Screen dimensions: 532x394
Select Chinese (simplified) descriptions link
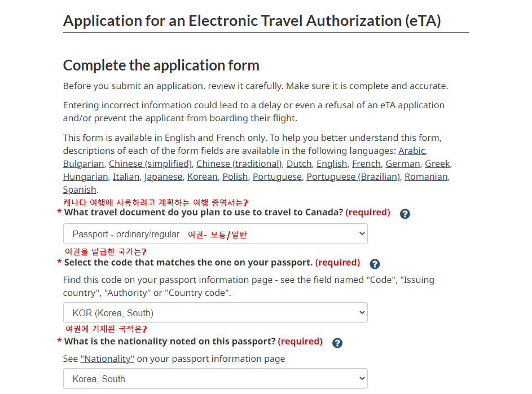(x=150, y=163)
